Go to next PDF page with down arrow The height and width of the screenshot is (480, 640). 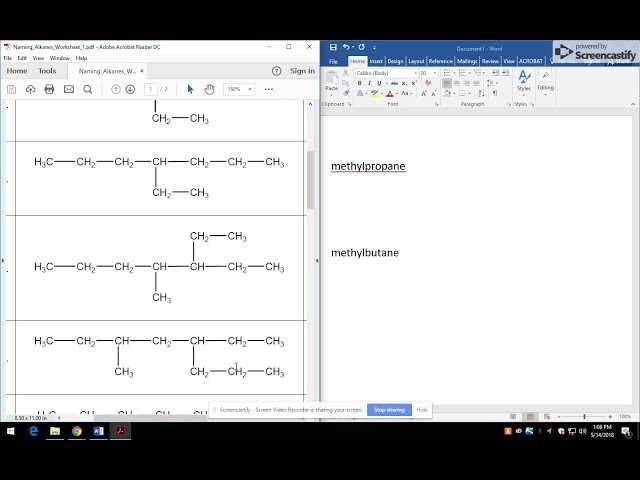click(x=130, y=89)
